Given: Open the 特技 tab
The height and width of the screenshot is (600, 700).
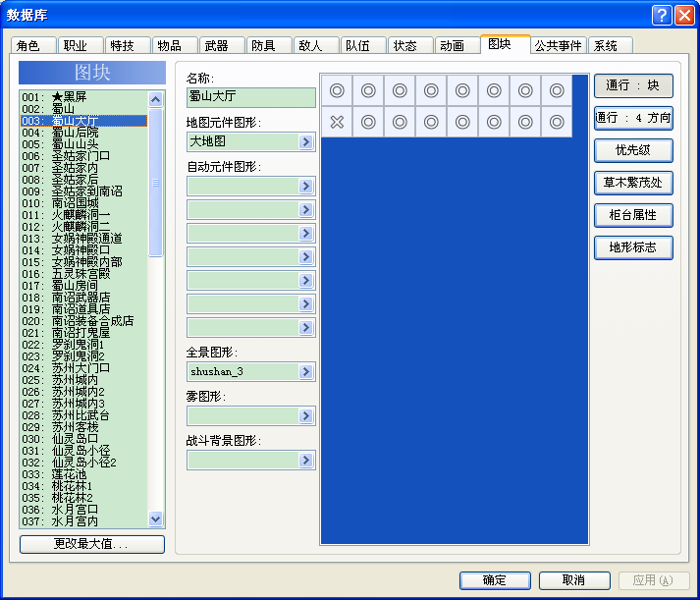Looking at the screenshot, I should tap(128, 45).
